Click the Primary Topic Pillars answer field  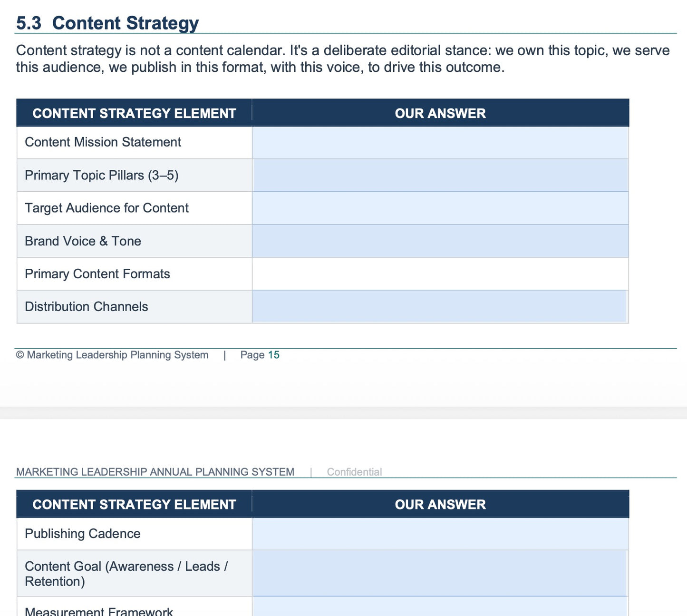440,175
